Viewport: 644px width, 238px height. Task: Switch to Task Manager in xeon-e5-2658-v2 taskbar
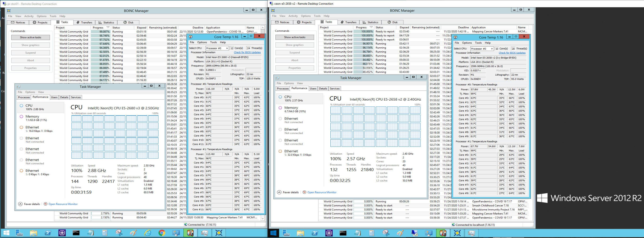click(472, 233)
